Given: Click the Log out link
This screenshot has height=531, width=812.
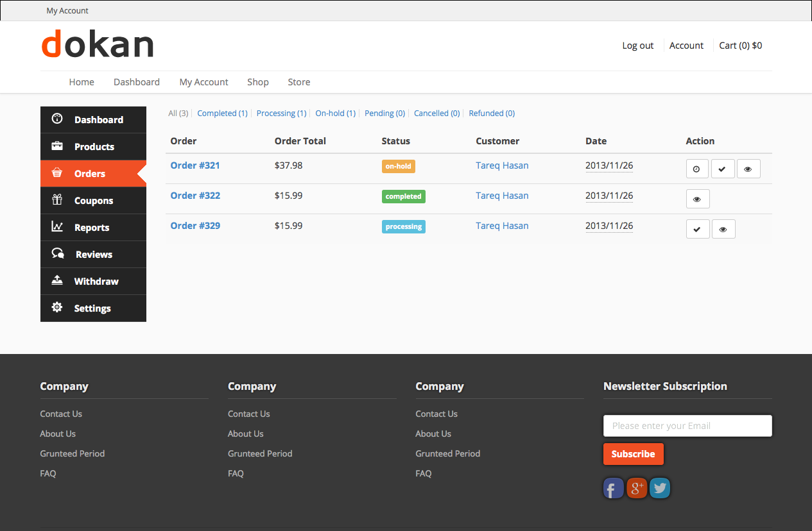Looking at the screenshot, I should (638, 46).
